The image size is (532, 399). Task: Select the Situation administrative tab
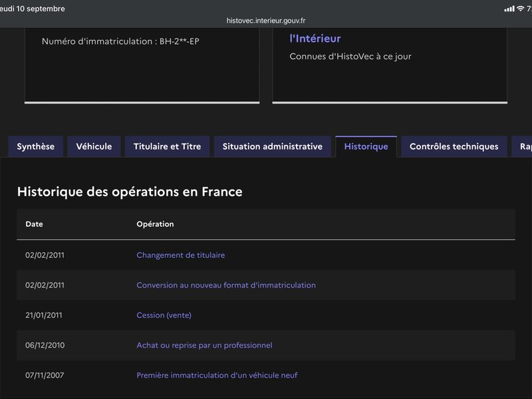pyautogui.click(x=273, y=146)
